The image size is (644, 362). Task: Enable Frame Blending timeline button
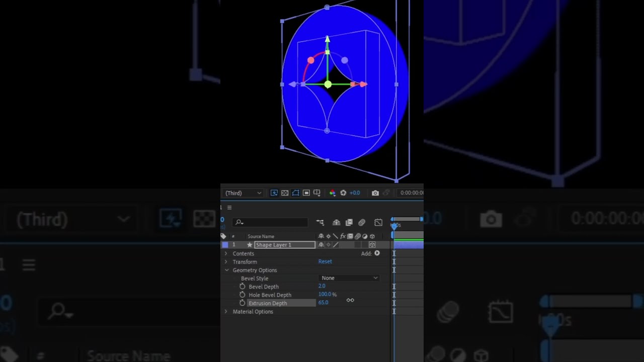349,222
